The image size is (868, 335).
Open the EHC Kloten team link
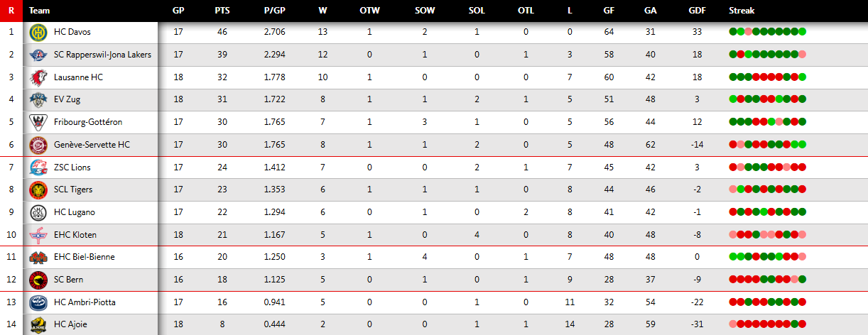(x=75, y=235)
